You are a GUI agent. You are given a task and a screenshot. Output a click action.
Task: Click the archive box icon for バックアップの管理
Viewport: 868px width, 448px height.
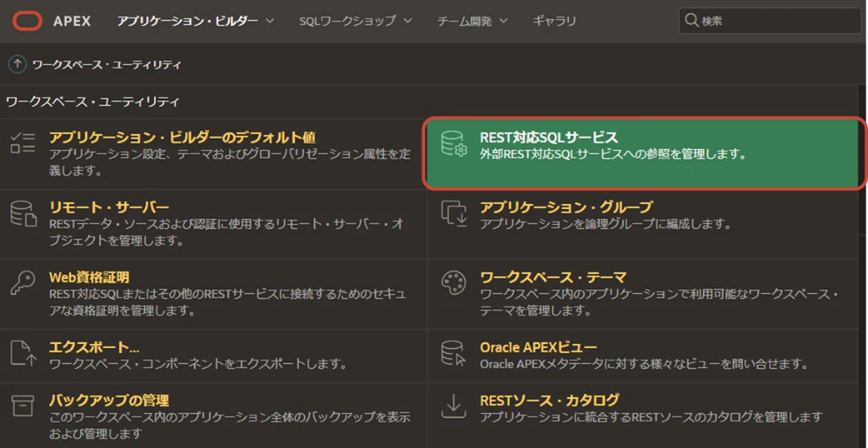(x=23, y=406)
